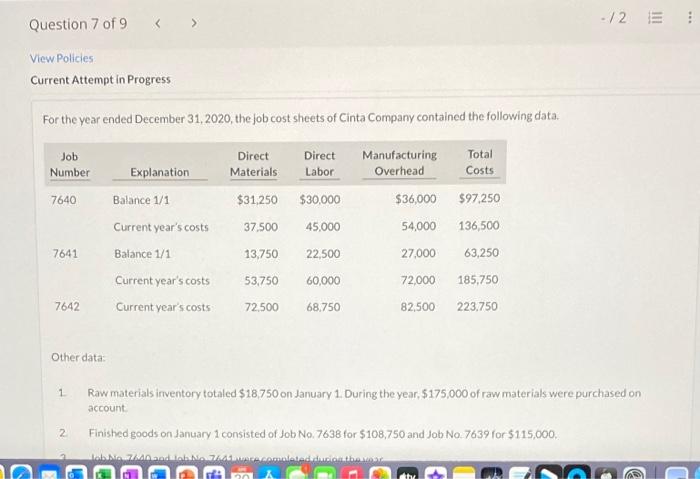Click the 45,000 direct labor value
This screenshot has height=479, width=700.
(x=323, y=227)
